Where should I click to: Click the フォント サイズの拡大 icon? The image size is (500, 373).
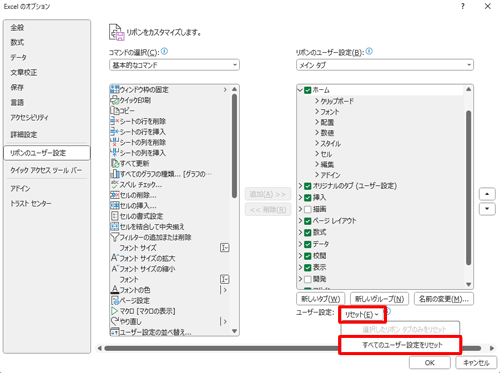point(115,258)
